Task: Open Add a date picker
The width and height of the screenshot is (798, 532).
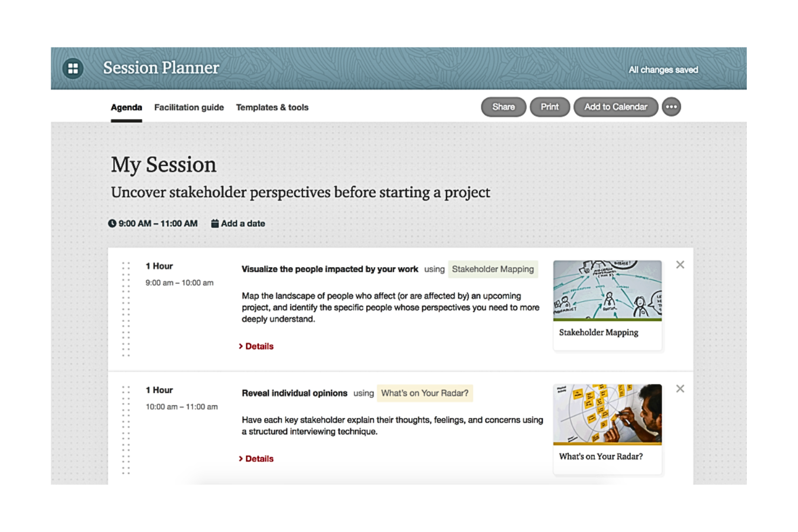Action: [243, 223]
